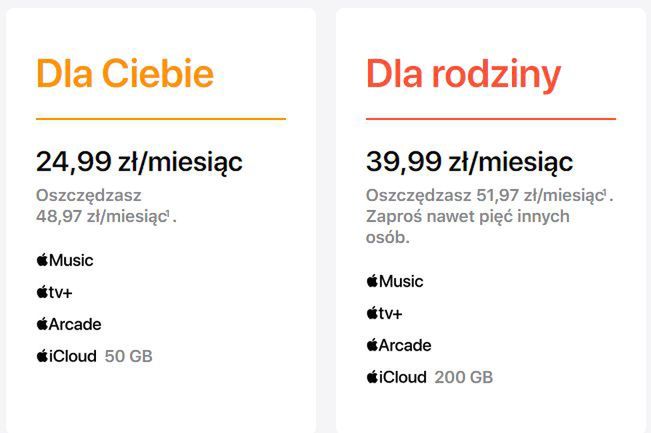Click the Apple Music logo under Dla Ciebie

point(65,260)
